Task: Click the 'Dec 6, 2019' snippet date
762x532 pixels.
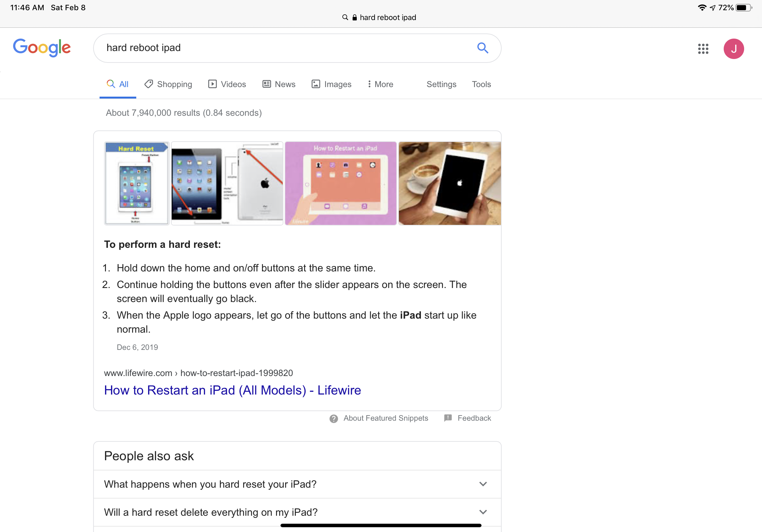Action: pos(137,347)
